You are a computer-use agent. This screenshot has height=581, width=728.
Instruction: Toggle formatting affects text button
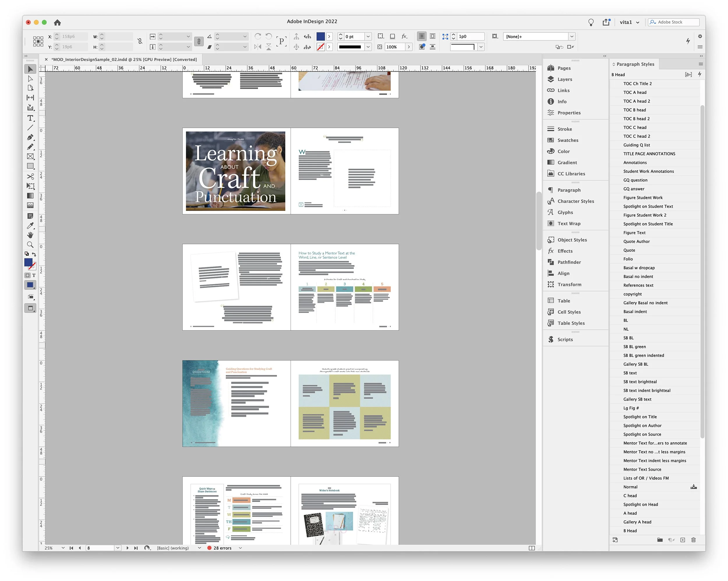[x=34, y=275]
